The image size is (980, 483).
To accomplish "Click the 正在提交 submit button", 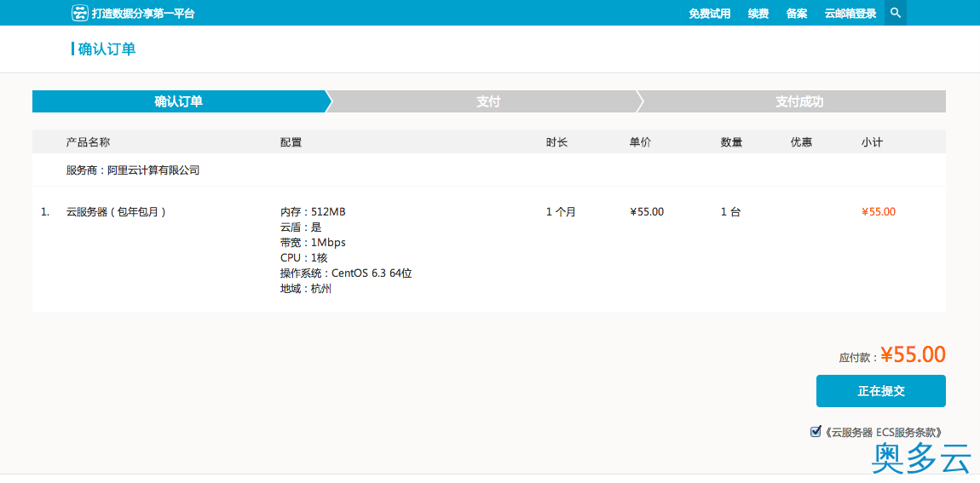I will (880, 391).
